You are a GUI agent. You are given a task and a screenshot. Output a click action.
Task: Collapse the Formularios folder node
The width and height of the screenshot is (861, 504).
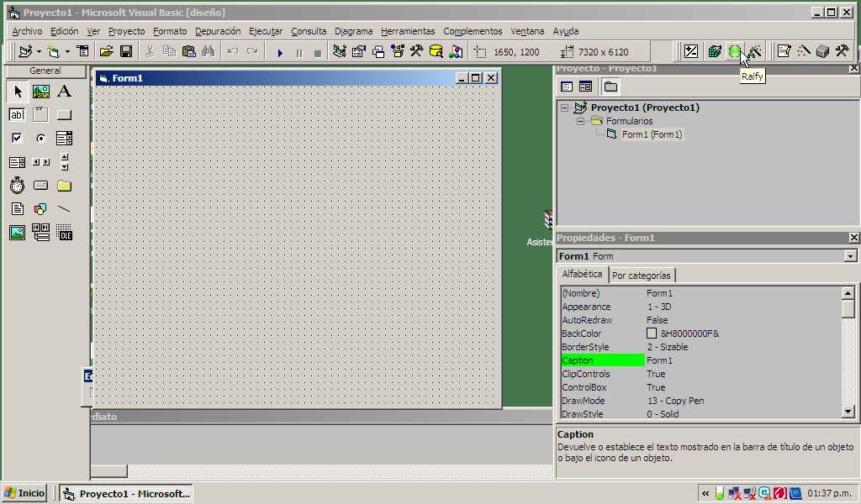tap(580, 121)
